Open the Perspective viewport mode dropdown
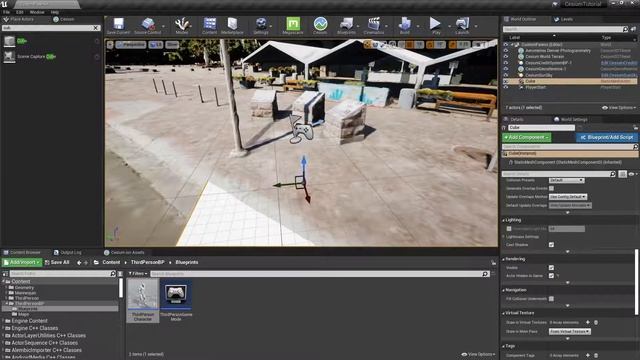 (131, 45)
